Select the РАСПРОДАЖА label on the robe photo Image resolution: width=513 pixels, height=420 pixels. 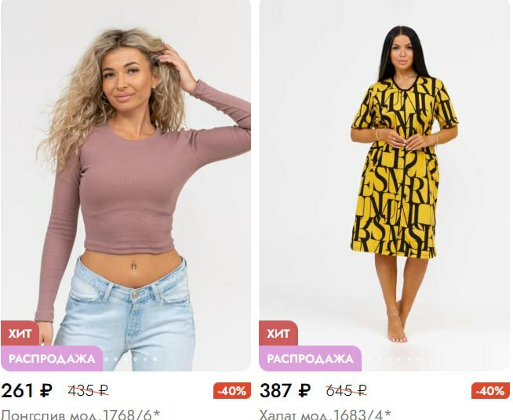point(310,358)
